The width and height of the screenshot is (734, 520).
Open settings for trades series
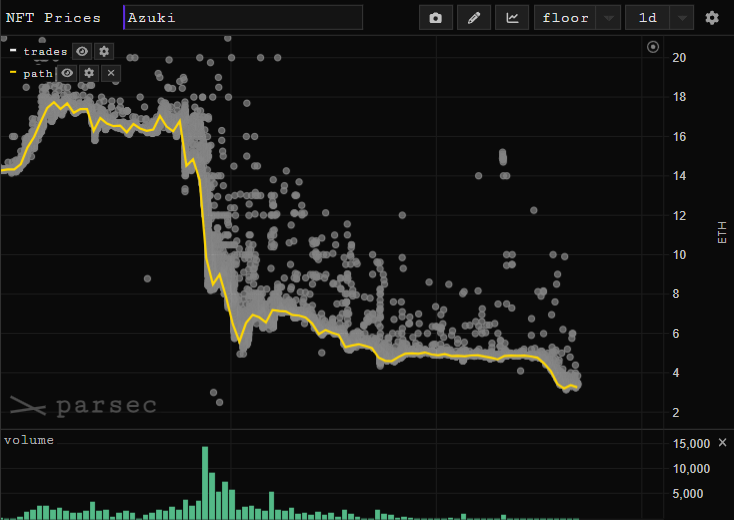[104, 51]
